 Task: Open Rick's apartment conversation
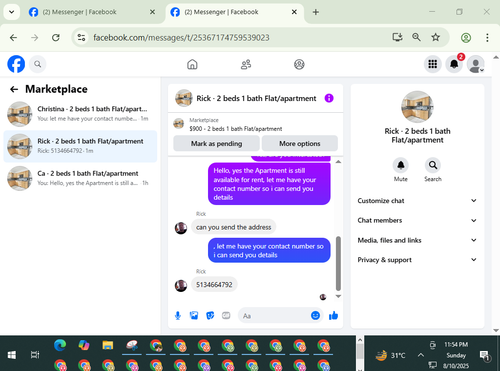pyautogui.click(x=80, y=146)
